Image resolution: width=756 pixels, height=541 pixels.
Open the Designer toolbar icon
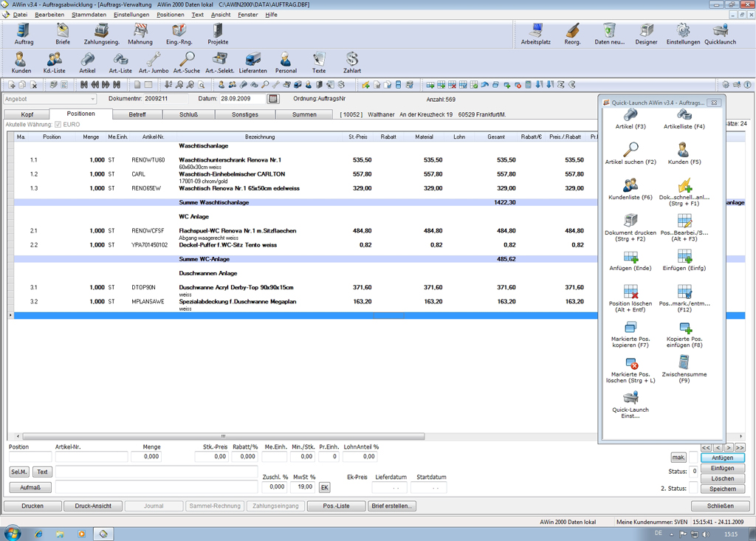[646, 32]
